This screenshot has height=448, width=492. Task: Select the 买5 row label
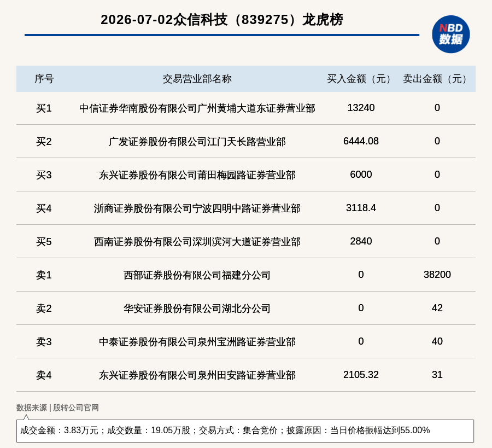click(44, 242)
